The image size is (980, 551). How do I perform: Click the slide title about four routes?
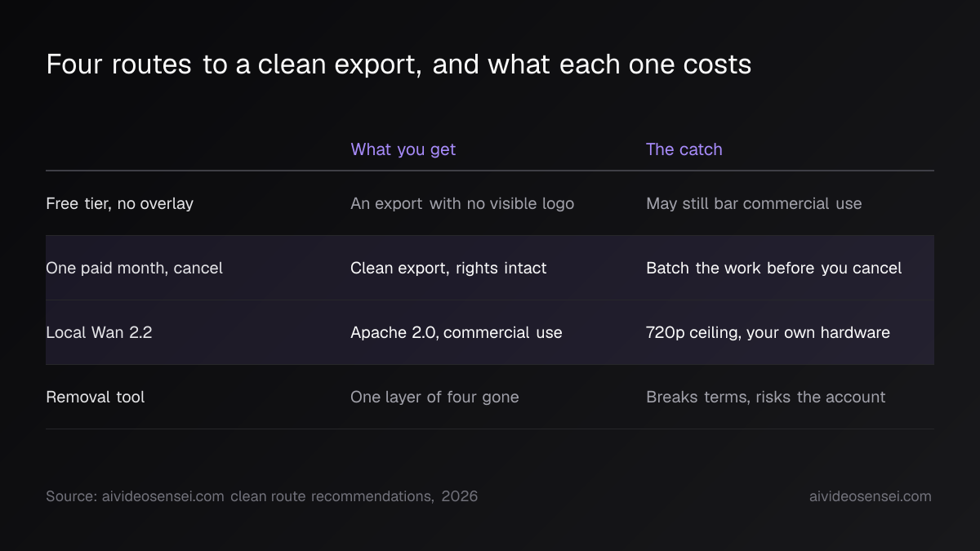[399, 64]
